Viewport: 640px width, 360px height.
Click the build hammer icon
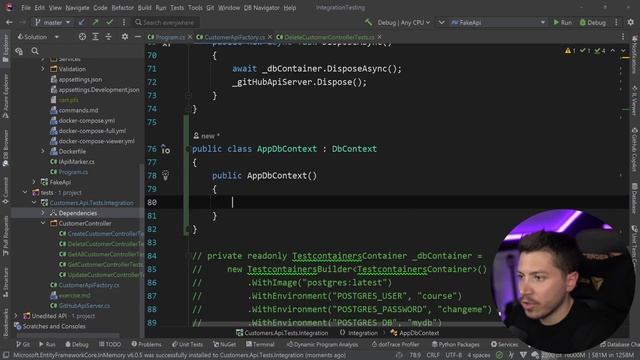point(369,22)
